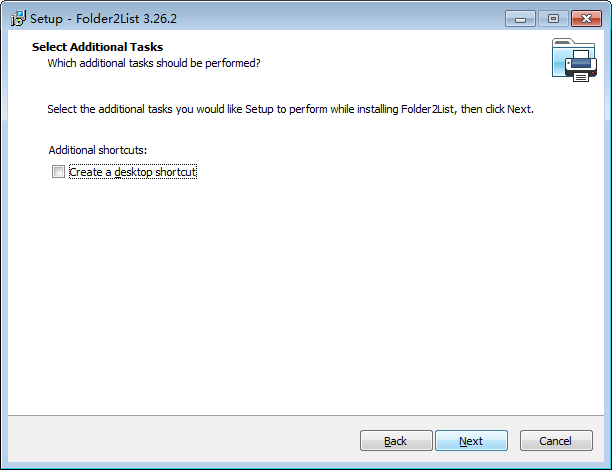The width and height of the screenshot is (612, 470).
Task: Go back with the Back button
Action: [x=395, y=441]
